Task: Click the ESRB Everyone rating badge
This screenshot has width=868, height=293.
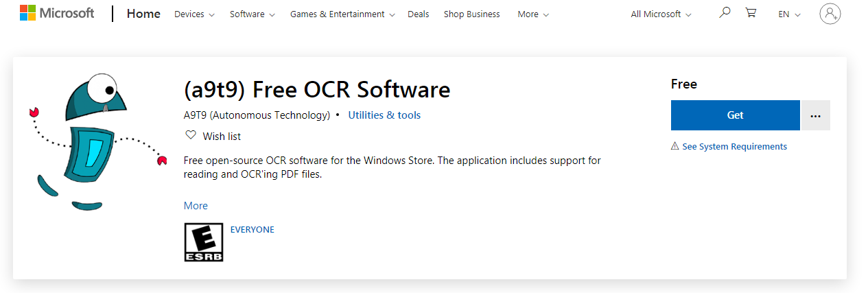Action: pos(204,242)
